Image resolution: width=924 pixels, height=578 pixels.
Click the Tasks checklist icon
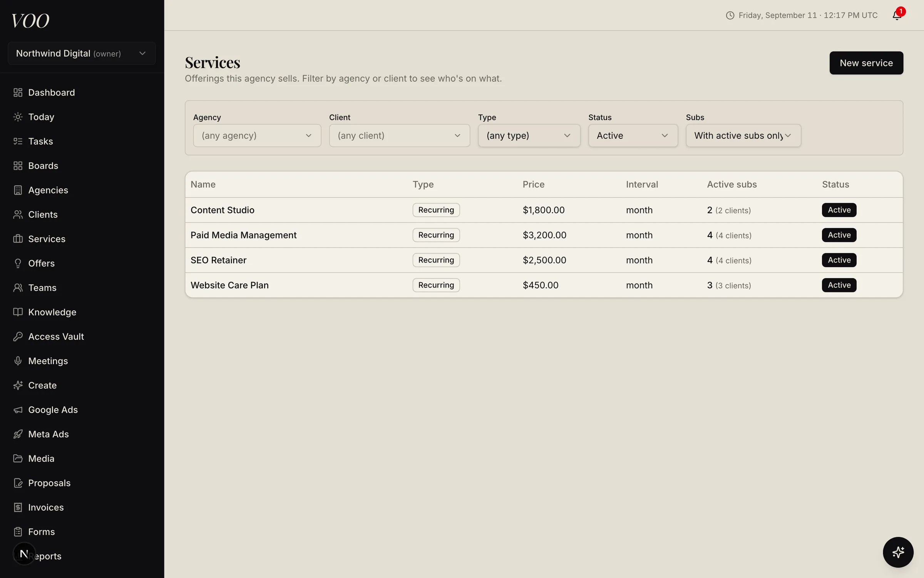(x=18, y=141)
